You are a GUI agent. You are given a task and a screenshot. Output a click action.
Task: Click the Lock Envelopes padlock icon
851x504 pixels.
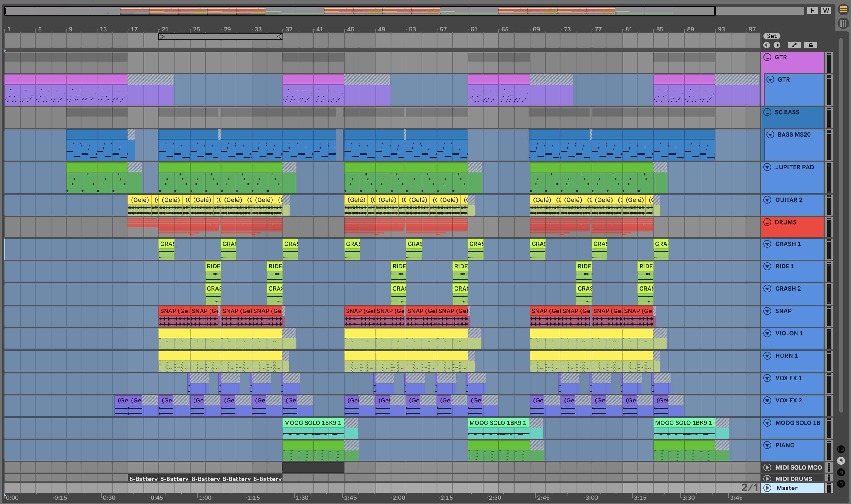coord(810,45)
